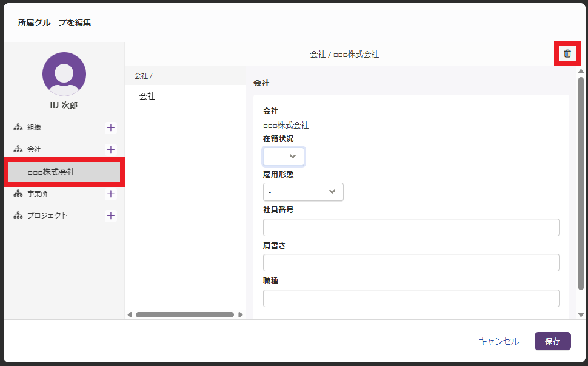The image size is (588, 366).
Task: Select 会社 in the middle list
Action: (147, 96)
